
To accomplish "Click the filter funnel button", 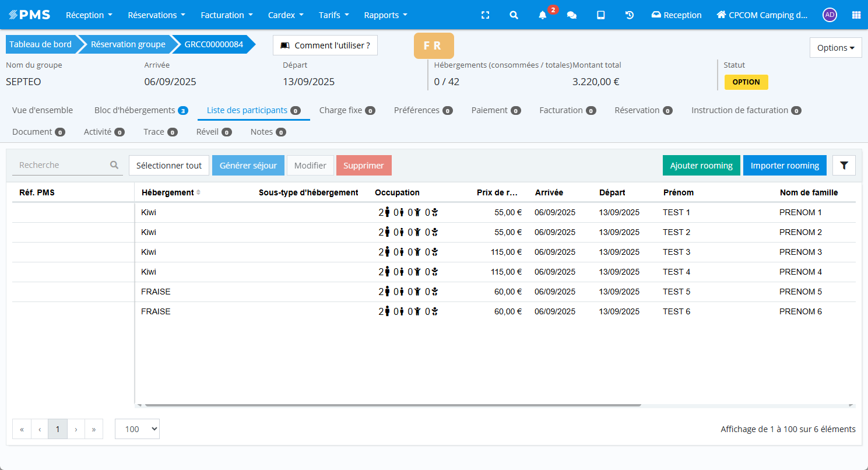I will pyautogui.click(x=844, y=166).
